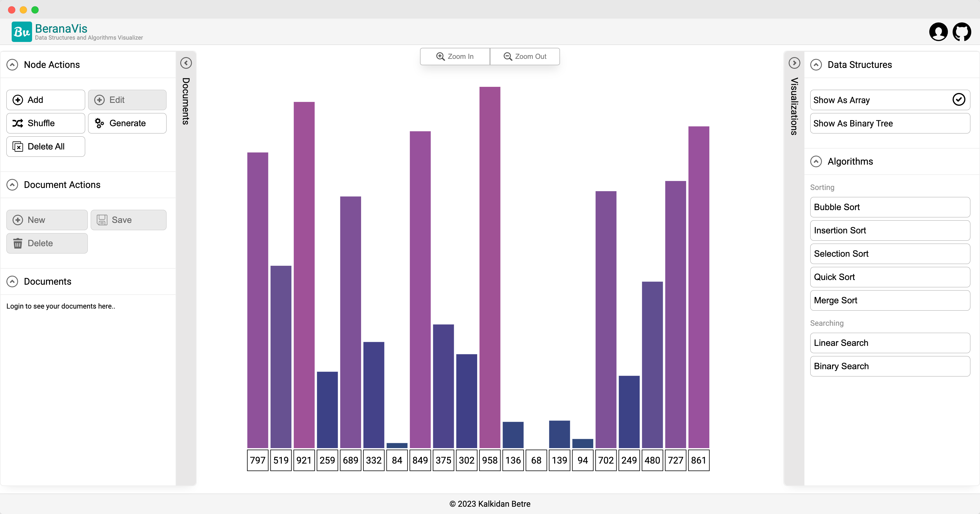Run Selection Sort algorithm
This screenshot has height=514, width=980.
click(x=890, y=254)
